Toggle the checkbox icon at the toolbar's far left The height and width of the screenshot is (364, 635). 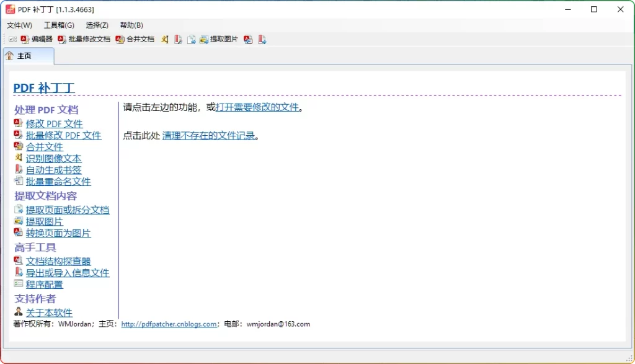click(x=12, y=39)
